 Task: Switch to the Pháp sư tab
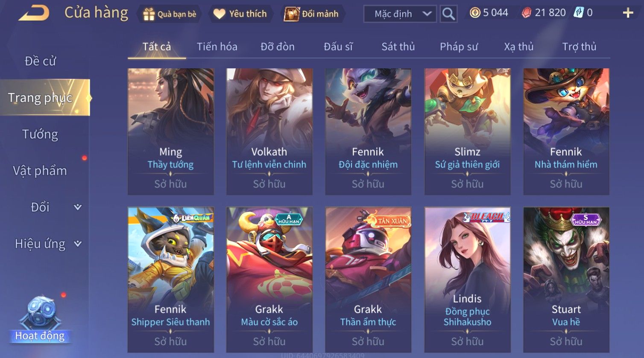point(459,47)
